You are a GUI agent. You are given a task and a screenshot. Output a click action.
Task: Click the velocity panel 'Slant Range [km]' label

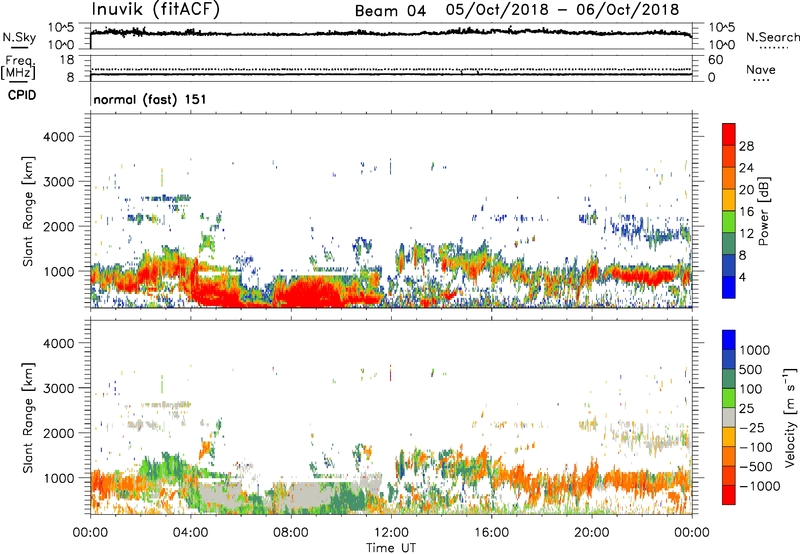pyautogui.click(x=28, y=417)
